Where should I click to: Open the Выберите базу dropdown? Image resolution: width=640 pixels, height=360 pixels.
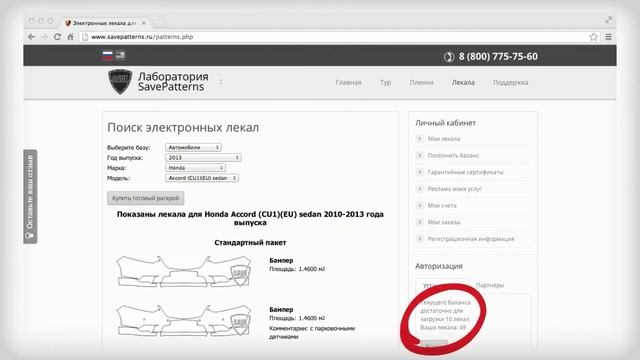193,147
